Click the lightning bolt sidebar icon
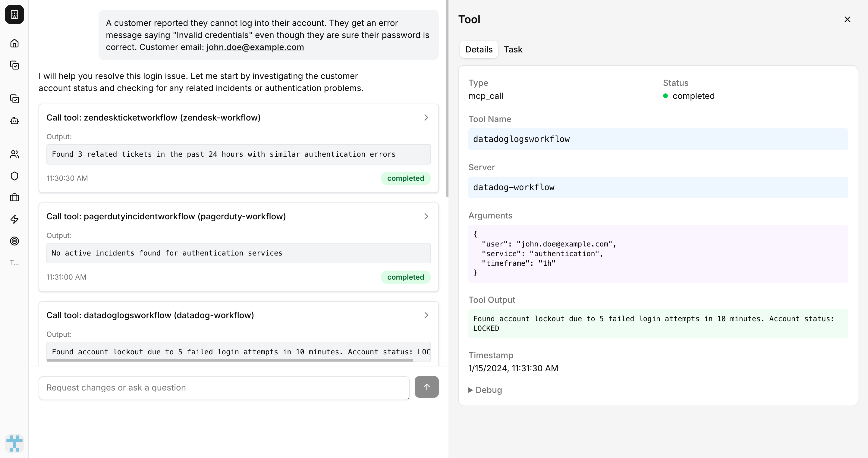This screenshot has width=868, height=458. tap(14, 219)
